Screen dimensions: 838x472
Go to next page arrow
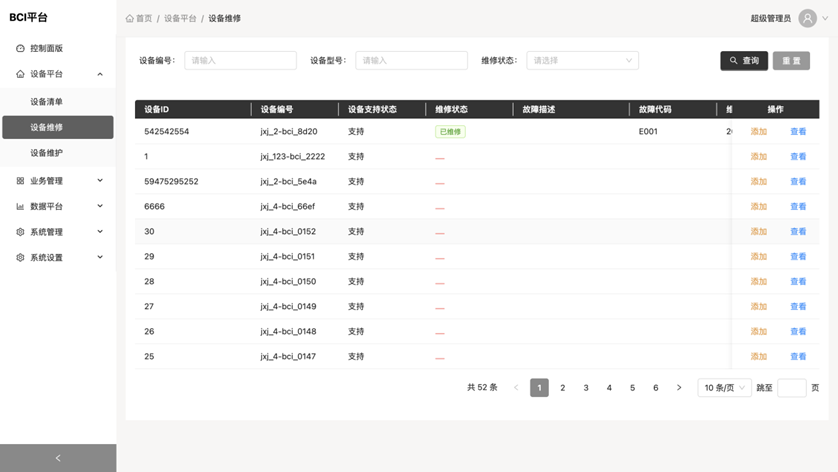click(679, 388)
